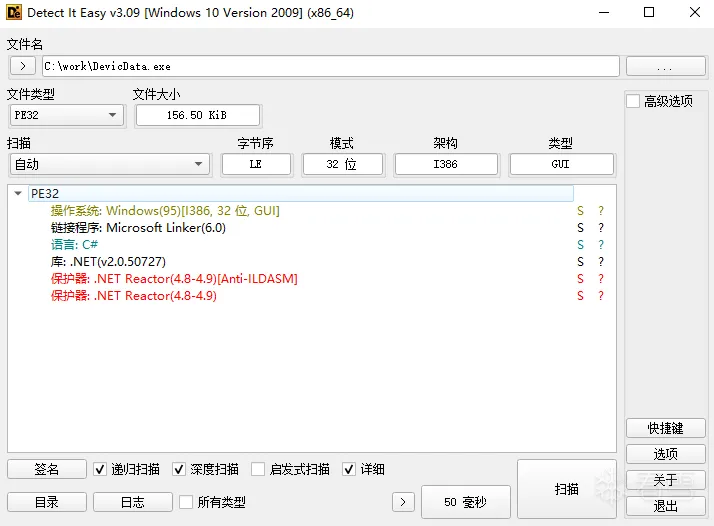Click the 退出 exit button
The image size is (714, 526).
coord(666,506)
